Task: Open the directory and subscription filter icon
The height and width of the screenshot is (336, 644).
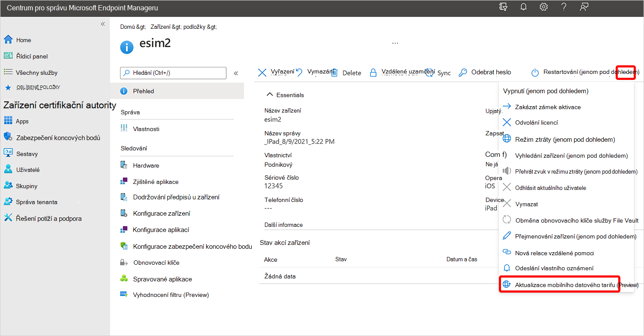Action: (x=504, y=7)
